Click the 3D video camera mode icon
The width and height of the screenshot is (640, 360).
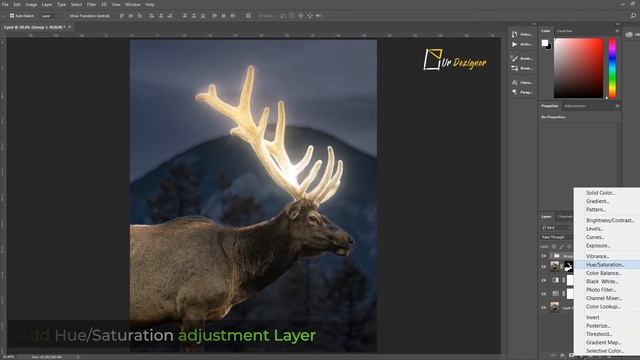[319, 16]
